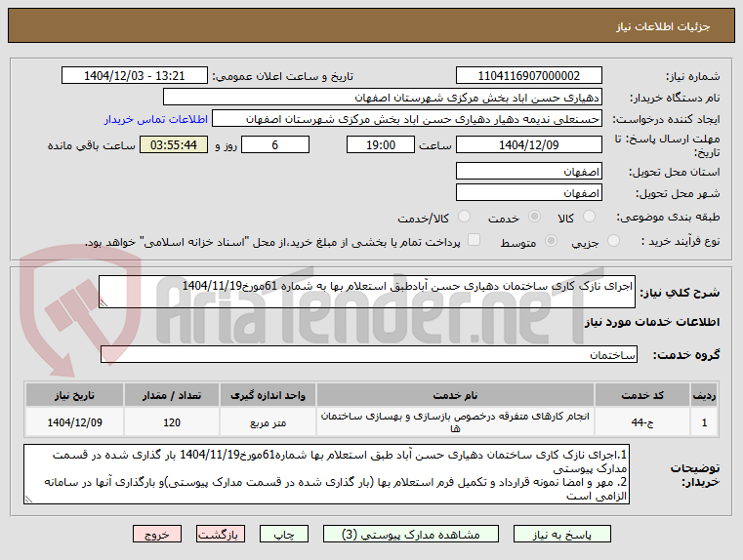743x560 pixels.
Task: Click the تعداد / مقدار column header
Action: 172,395
